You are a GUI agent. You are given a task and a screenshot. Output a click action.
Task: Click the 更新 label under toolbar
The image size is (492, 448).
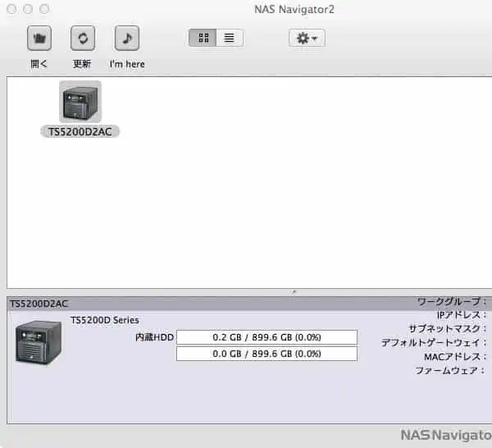[x=82, y=64]
